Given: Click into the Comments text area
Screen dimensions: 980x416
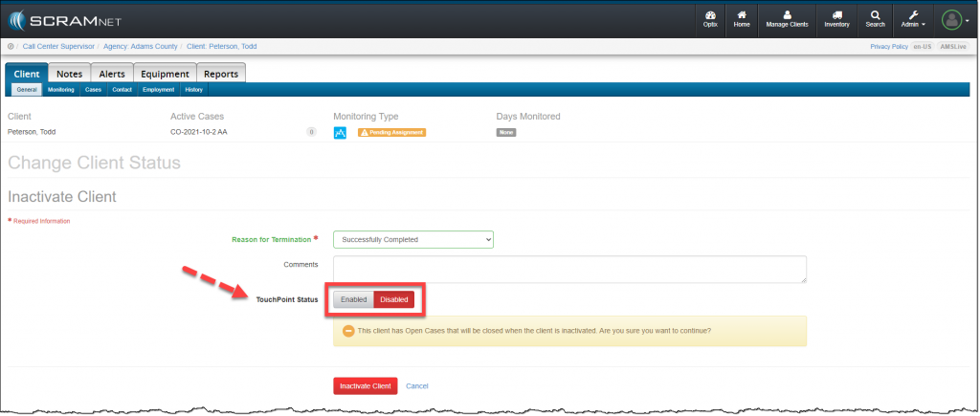Looking at the screenshot, I should point(570,270).
